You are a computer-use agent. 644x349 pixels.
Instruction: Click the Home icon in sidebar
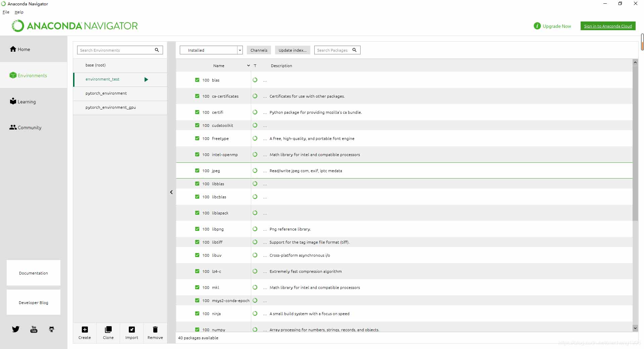(x=13, y=49)
